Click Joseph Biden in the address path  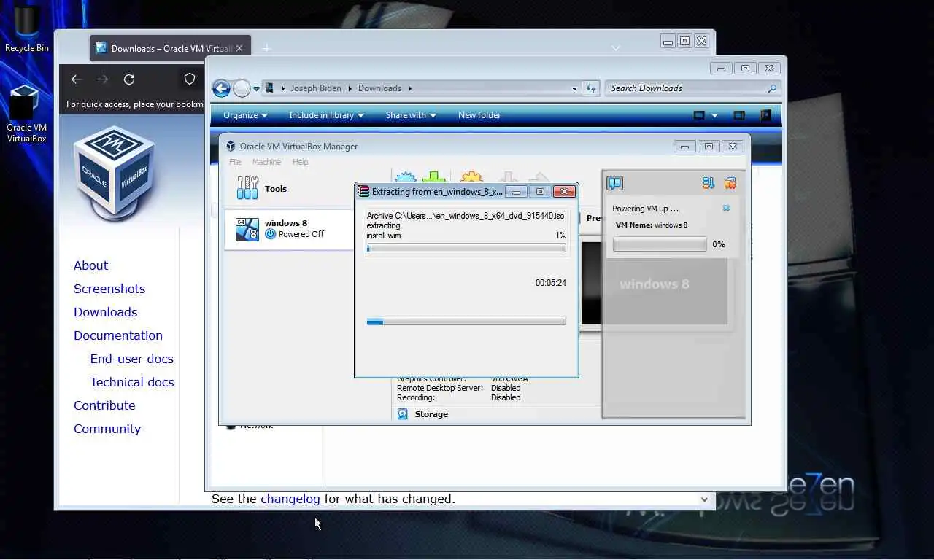[316, 88]
